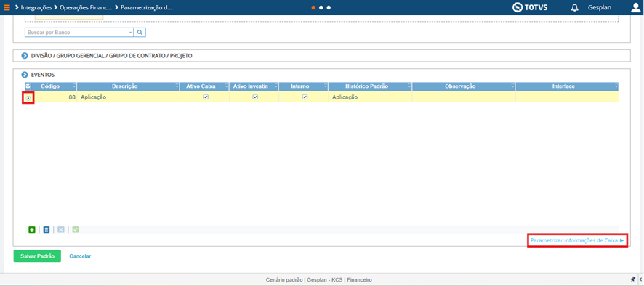Select the third page indicator dot

(x=329, y=7)
